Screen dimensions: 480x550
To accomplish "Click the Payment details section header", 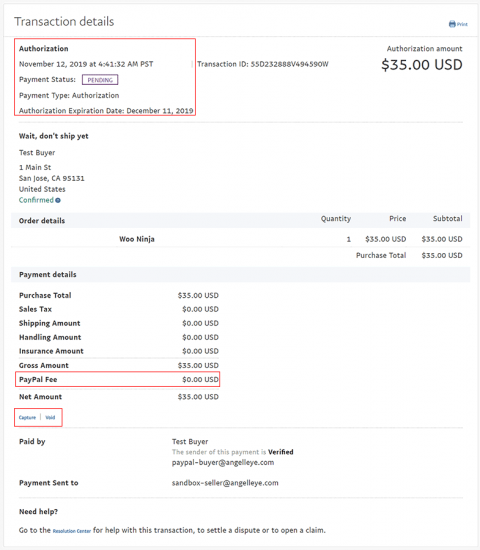I will coord(48,275).
